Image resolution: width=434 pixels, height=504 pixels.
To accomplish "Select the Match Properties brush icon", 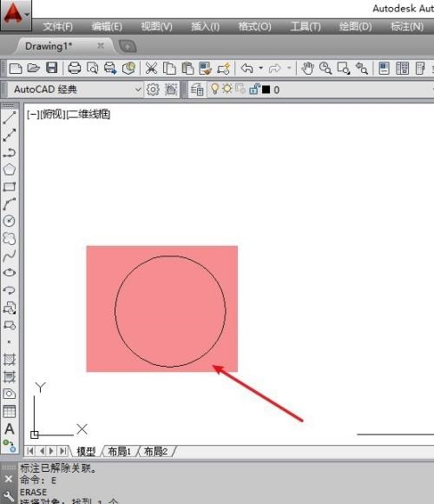I will tap(206, 68).
